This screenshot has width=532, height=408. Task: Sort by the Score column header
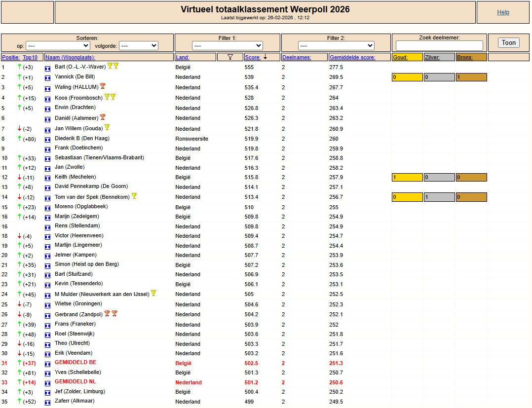pos(253,57)
